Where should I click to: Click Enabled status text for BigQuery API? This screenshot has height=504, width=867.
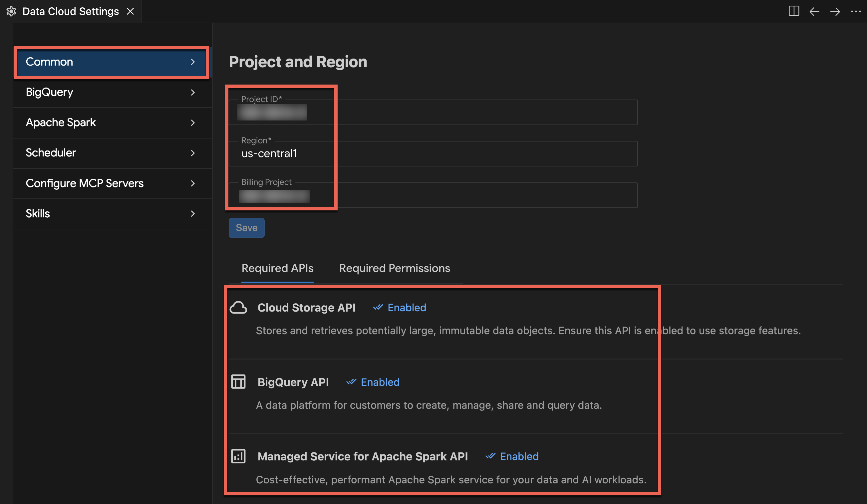coord(380,382)
